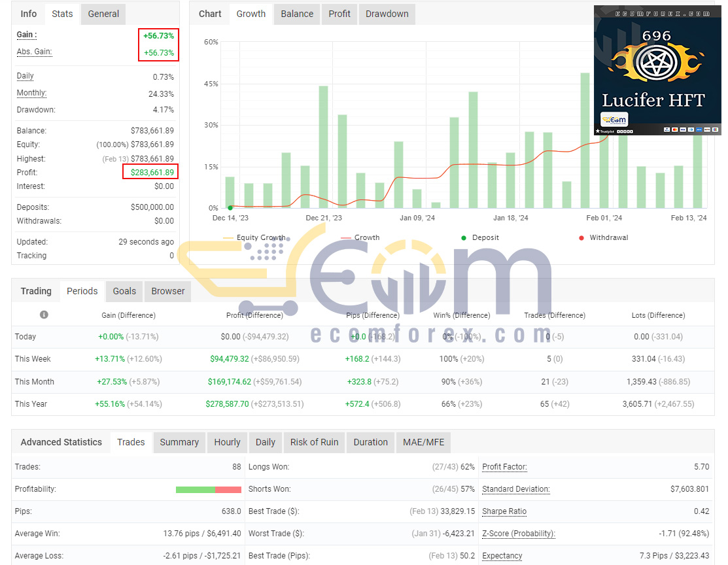The image size is (728, 565).
Task: Select the Balance chart tab
Action: pyautogui.click(x=297, y=14)
